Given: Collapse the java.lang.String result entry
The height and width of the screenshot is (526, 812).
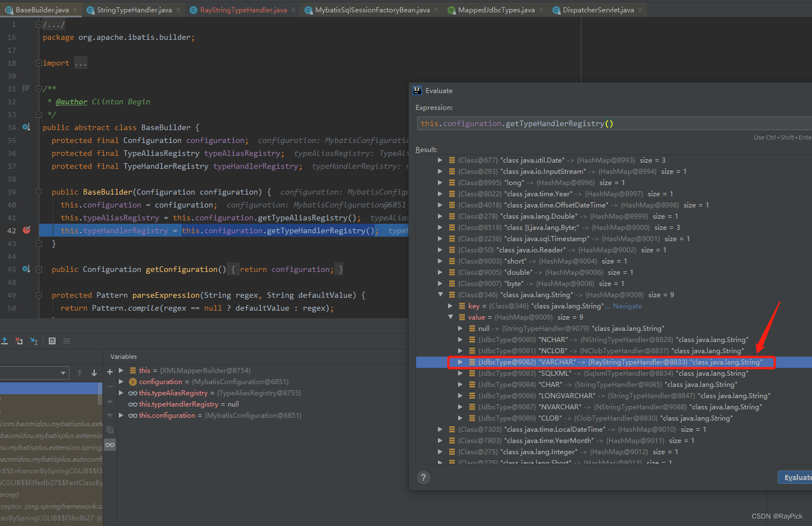Looking at the screenshot, I should tap(440, 294).
